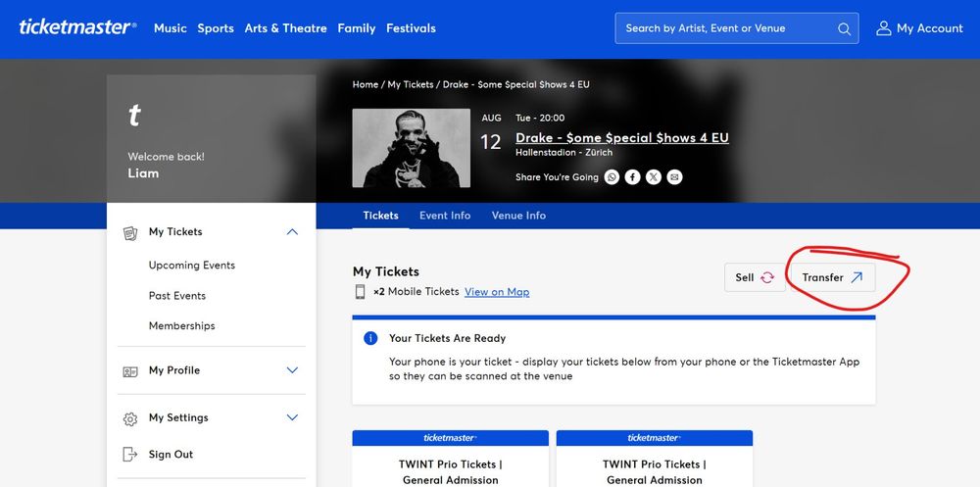Click the Transfer tickets button
The width and height of the screenshot is (980, 487).
pos(832,277)
